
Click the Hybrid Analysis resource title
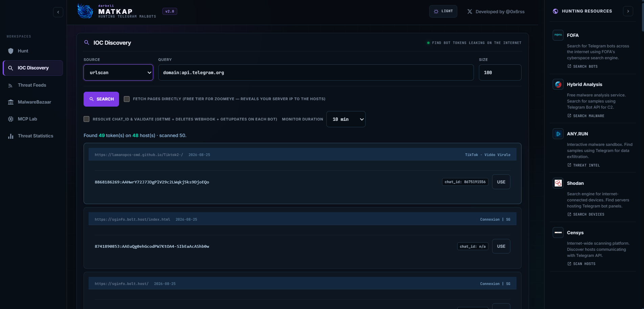(584, 85)
